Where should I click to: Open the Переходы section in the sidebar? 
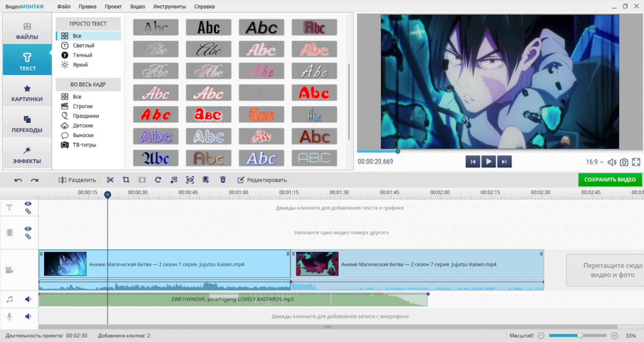[27, 124]
